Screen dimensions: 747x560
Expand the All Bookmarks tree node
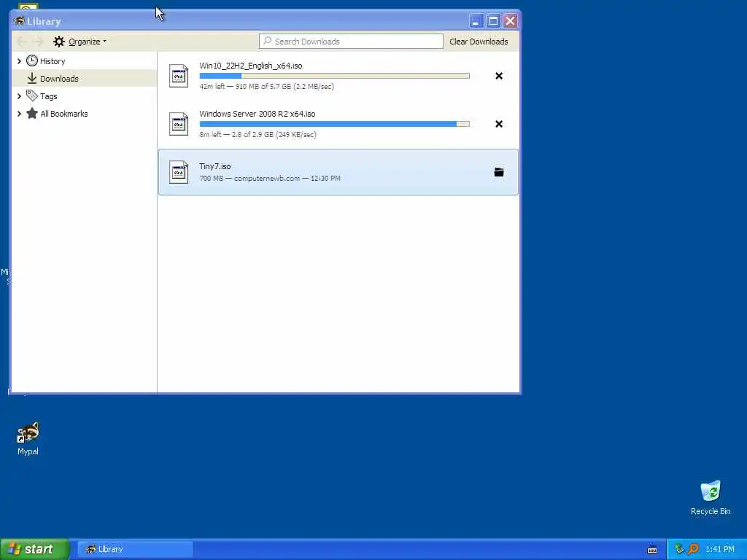tap(19, 113)
